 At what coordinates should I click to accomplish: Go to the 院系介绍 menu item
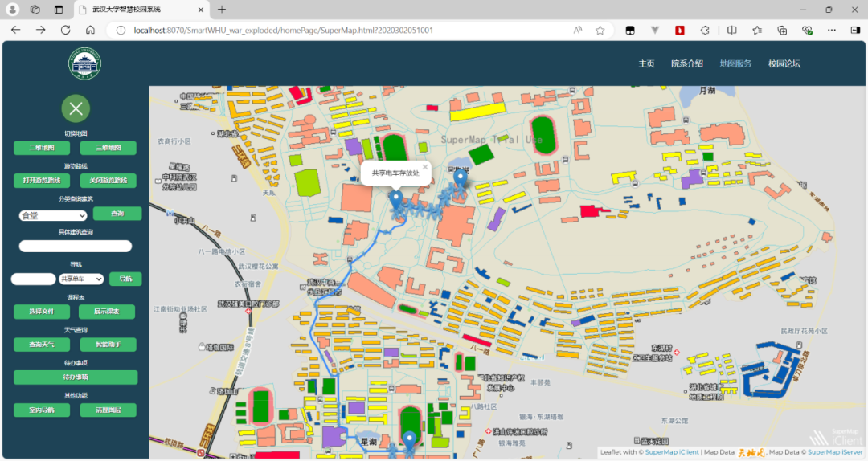(687, 63)
